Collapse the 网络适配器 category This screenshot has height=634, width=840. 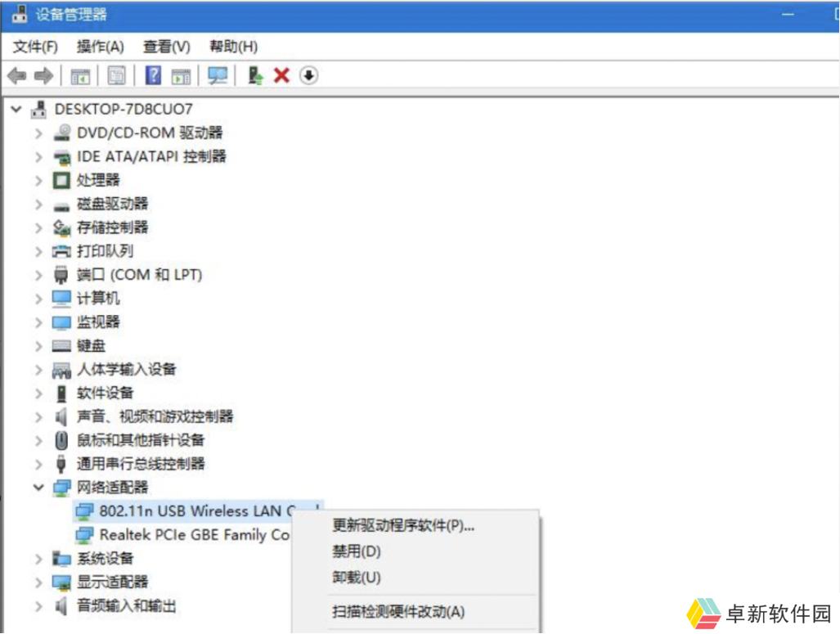38,487
